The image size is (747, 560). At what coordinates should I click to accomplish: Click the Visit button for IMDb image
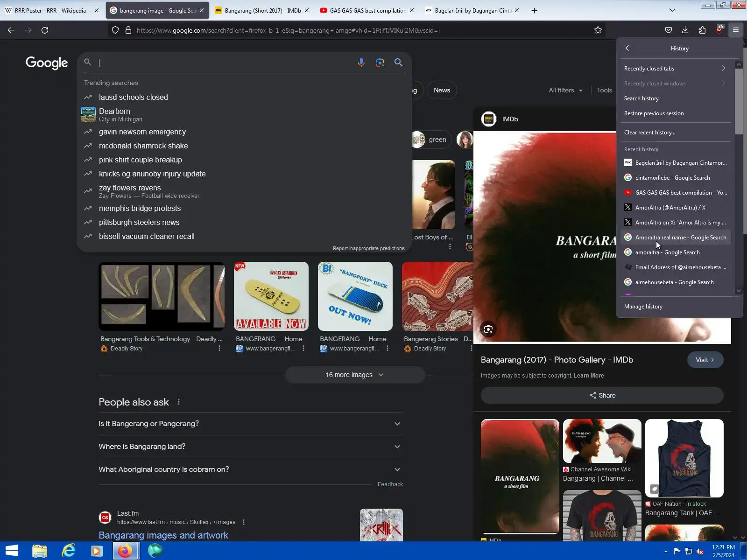click(705, 360)
